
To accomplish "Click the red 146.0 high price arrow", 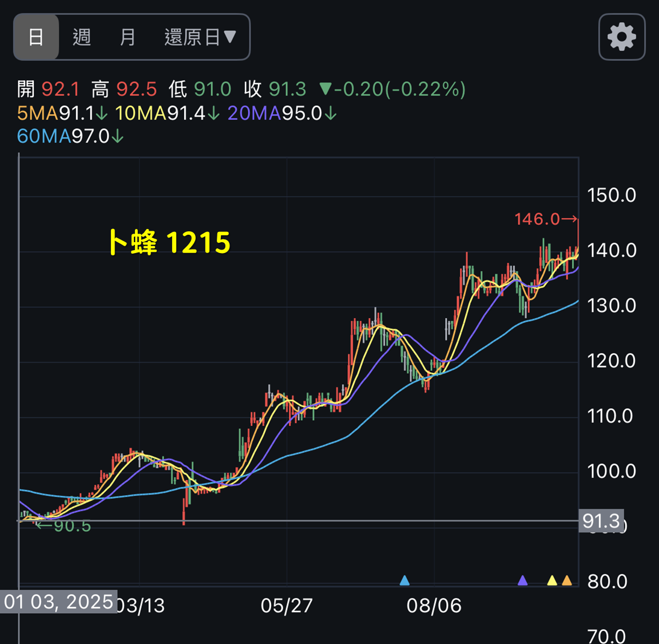I will [x=545, y=219].
